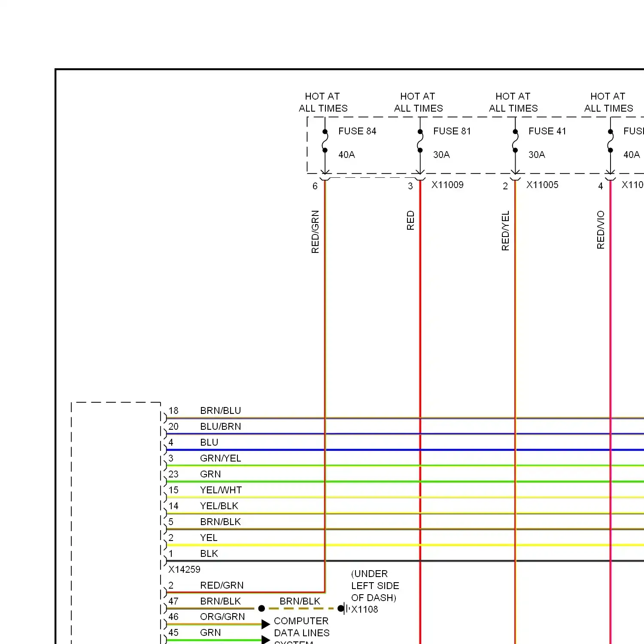Click the arrowhead on the ORG/GRN wire
This screenshot has width=644, height=644.
point(266,624)
